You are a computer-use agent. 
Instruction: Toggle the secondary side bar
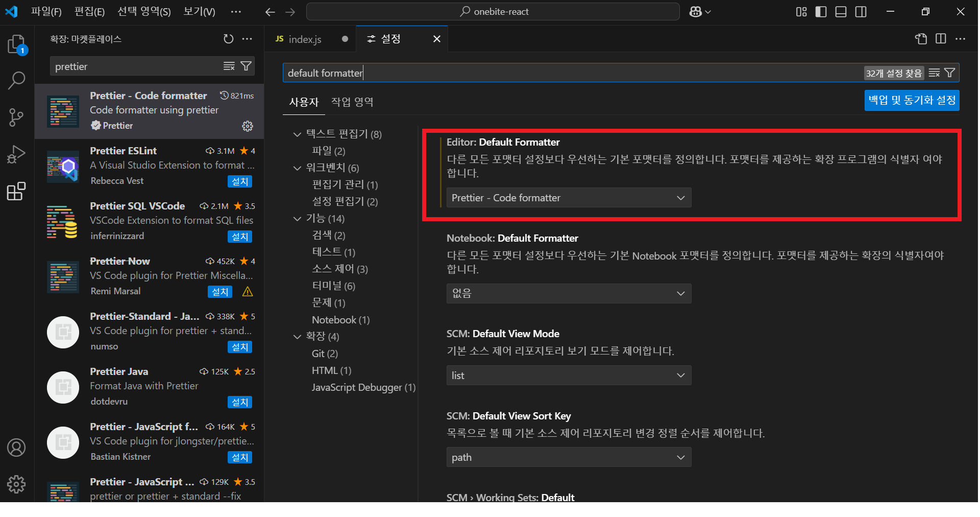click(x=861, y=12)
